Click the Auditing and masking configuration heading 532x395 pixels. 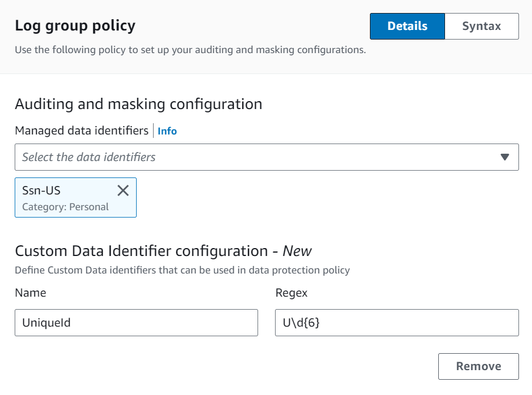138,104
